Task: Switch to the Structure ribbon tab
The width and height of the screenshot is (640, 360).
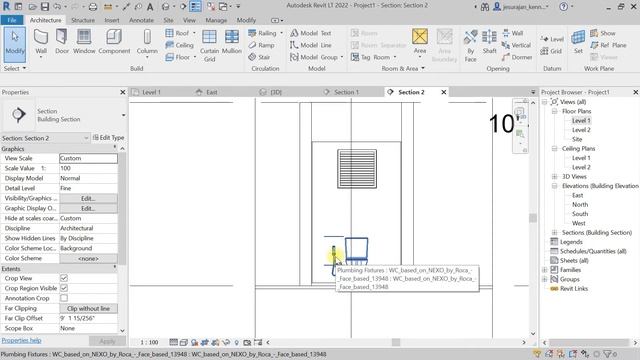Action: click(83, 20)
